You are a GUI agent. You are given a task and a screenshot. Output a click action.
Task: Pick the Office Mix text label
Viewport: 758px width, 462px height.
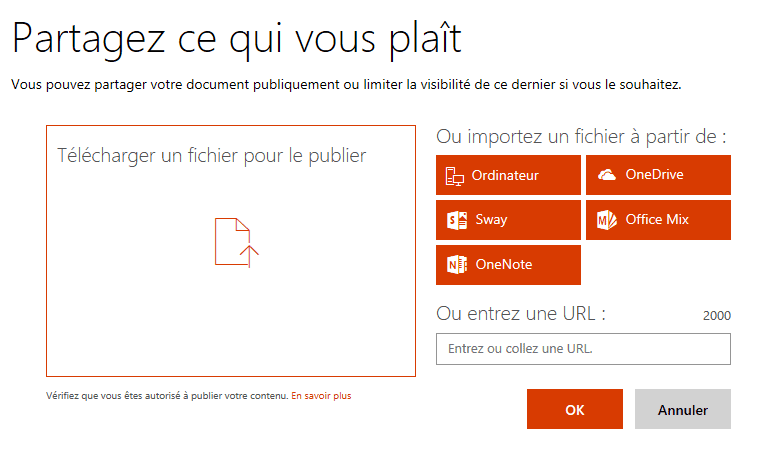[x=657, y=220]
